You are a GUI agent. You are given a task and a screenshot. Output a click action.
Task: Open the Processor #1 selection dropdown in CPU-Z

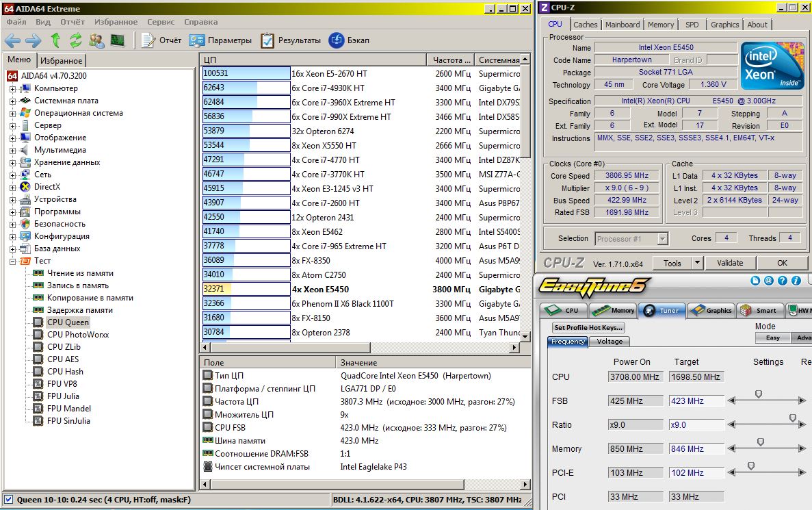pyautogui.click(x=662, y=239)
